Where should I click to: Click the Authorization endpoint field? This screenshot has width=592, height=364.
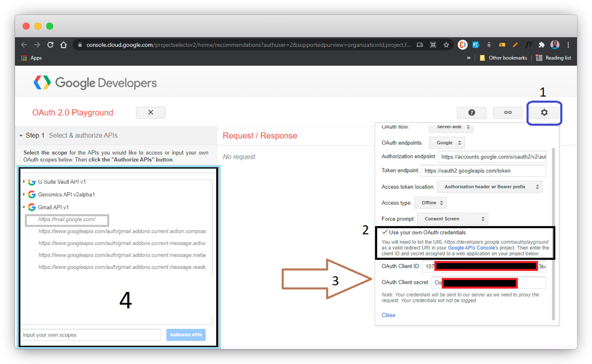[493, 157]
